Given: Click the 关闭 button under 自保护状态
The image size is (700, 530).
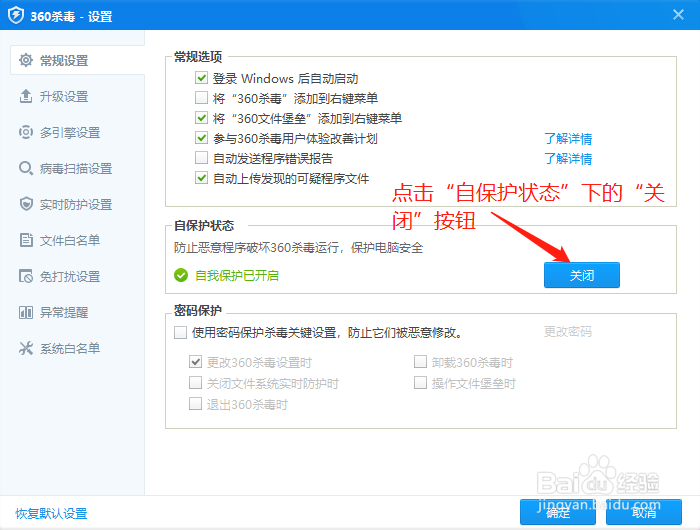Looking at the screenshot, I should 582,275.
